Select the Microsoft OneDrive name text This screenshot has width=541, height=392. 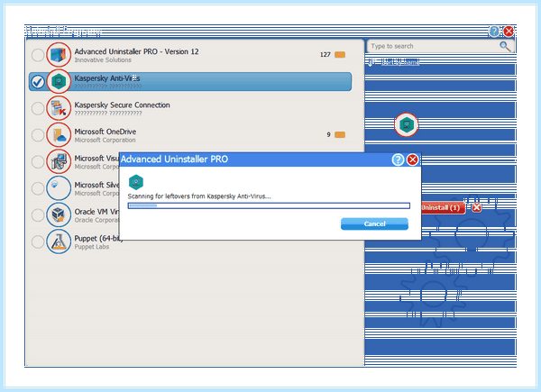(x=105, y=132)
